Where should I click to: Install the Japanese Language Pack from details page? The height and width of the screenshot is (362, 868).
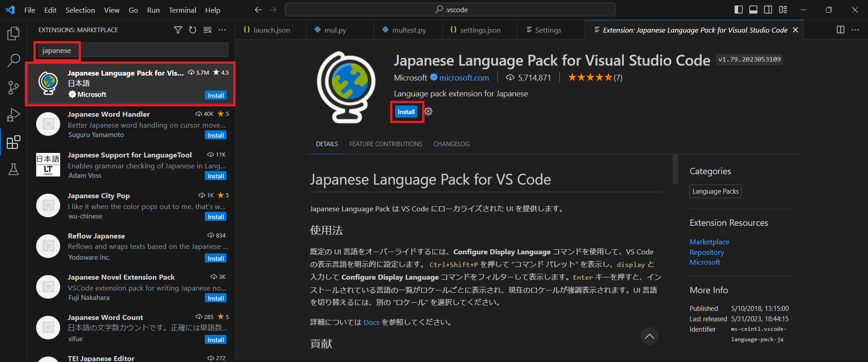[406, 112]
